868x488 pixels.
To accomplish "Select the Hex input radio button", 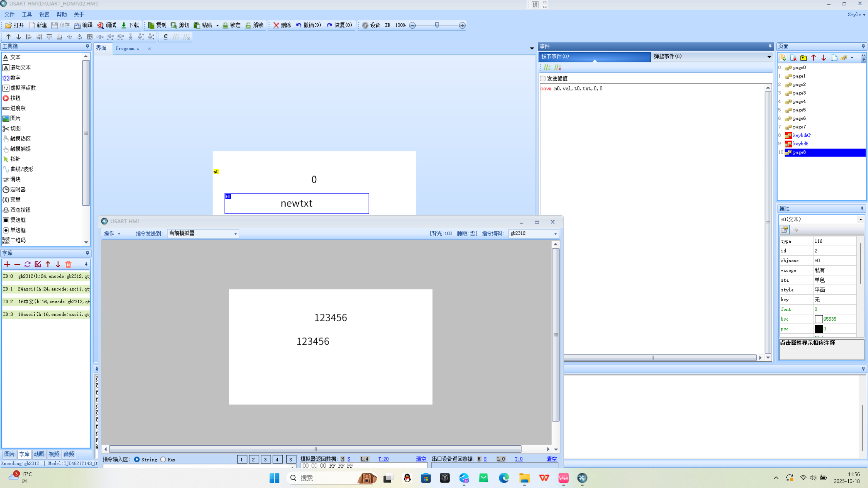I will (163, 460).
